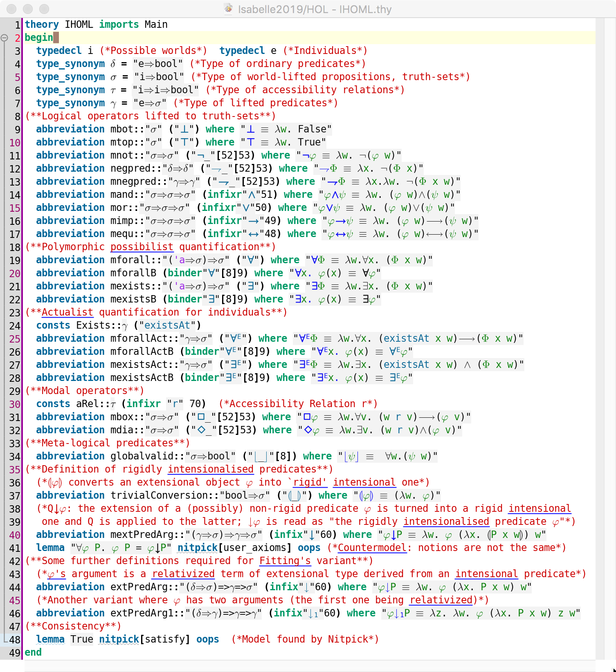Click 'oops' on the final lemma line

(207, 639)
